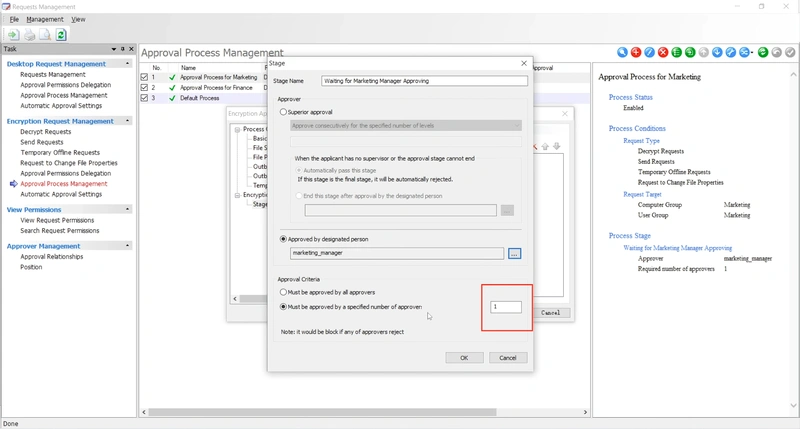Screen dimensions: 800x429
Task: Click browse button next to marketing_manager
Action: (514, 254)
